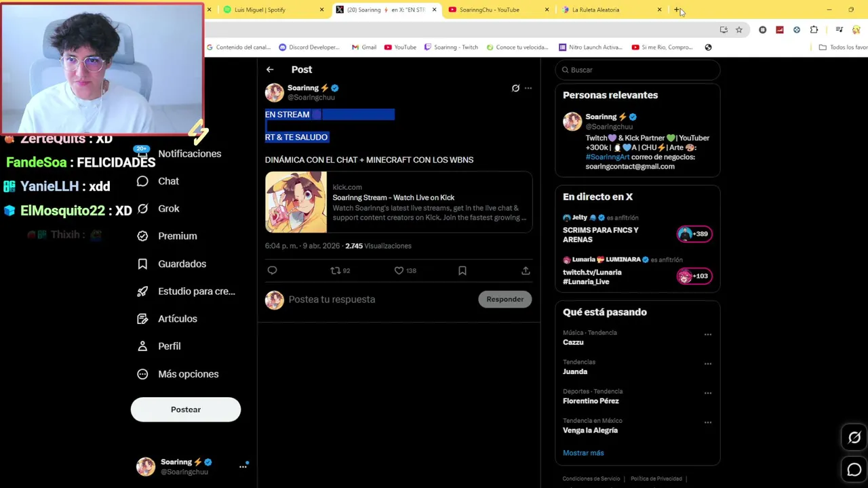Close the La Ruleta Aleatoria tab
The image size is (868, 488).
[x=659, y=9]
